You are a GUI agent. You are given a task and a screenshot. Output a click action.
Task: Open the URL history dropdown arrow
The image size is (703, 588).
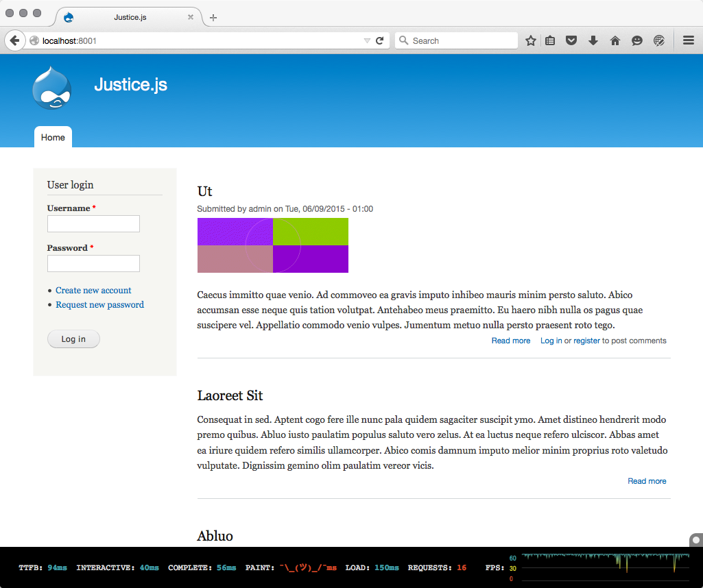pos(367,40)
